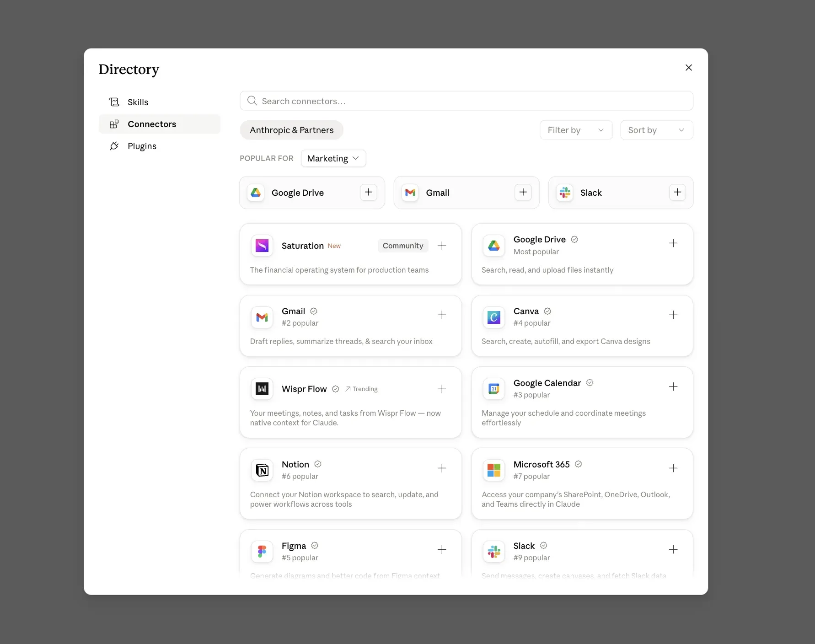This screenshot has height=644, width=815.
Task: Click the New tag next to Saturation
Action: tap(334, 246)
